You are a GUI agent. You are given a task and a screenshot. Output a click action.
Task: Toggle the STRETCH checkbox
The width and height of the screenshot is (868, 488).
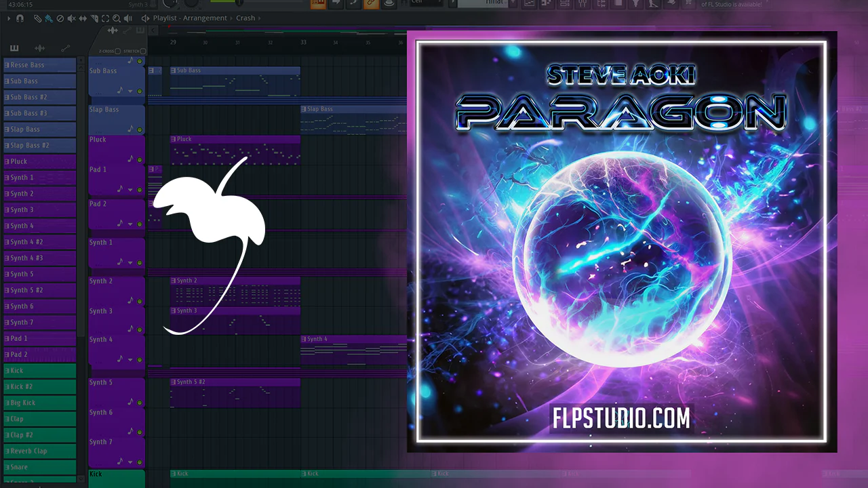click(144, 52)
